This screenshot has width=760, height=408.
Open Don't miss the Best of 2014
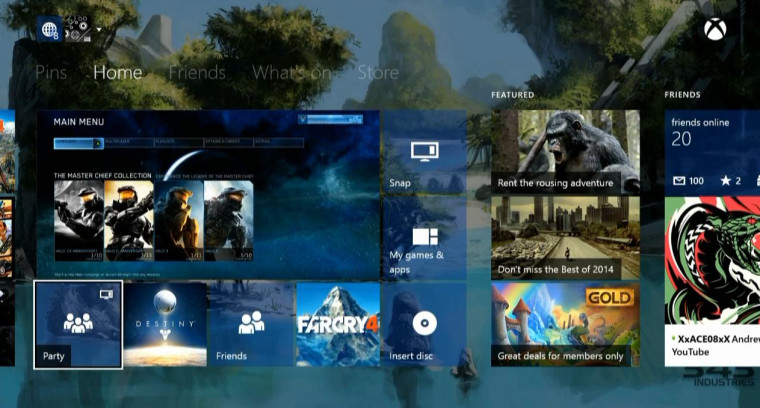coord(565,238)
